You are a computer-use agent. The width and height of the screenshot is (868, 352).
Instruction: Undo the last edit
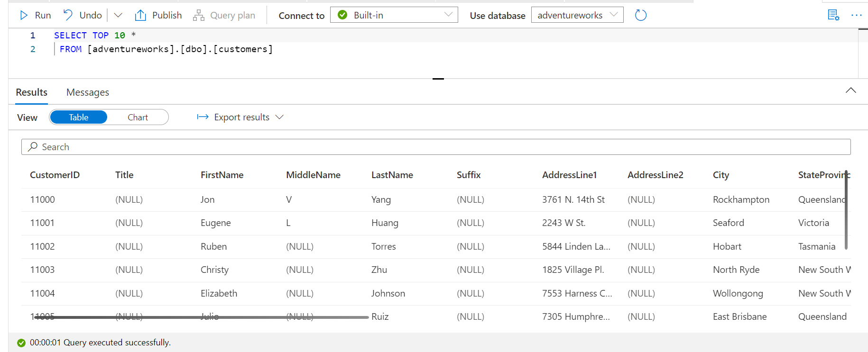pyautogui.click(x=83, y=15)
